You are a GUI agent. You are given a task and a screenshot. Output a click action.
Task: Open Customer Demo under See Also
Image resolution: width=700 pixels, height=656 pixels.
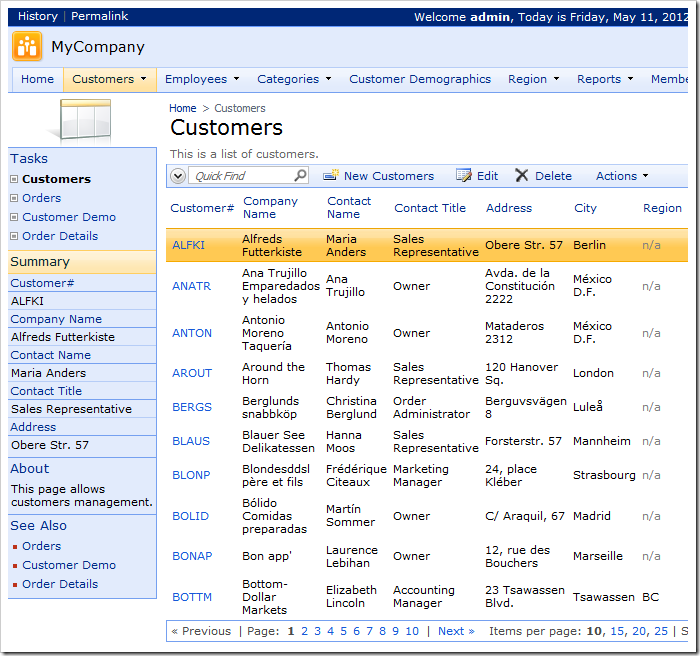69,565
